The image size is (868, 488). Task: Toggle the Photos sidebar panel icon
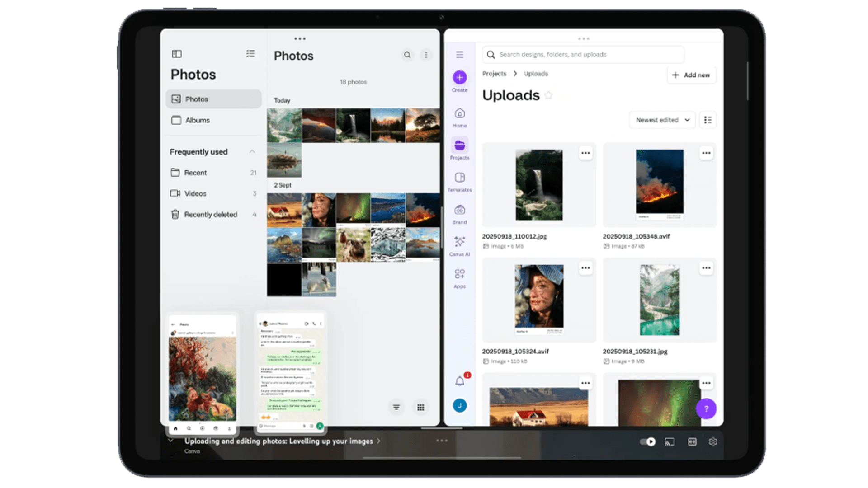pyautogui.click(x=177, y=54)
